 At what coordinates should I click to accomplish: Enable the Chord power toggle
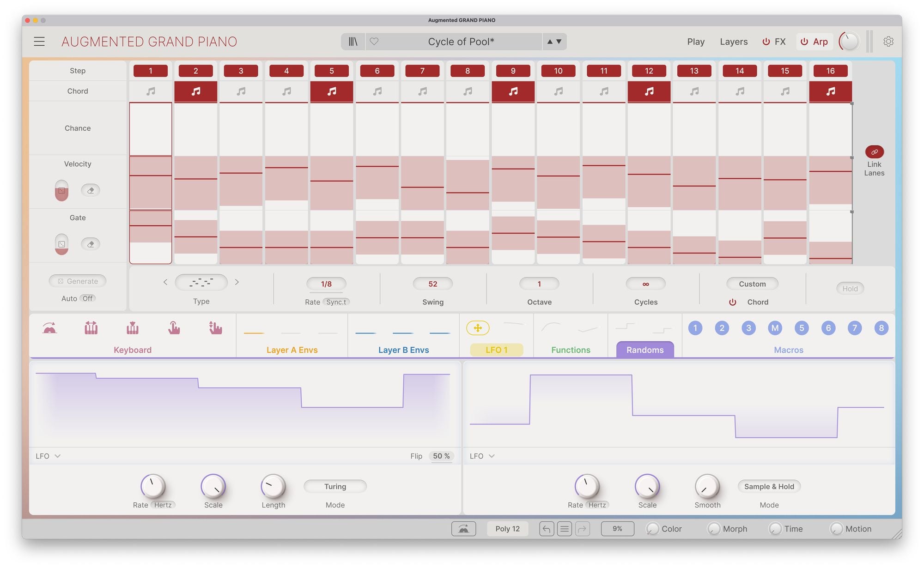[x=733, y=302]
